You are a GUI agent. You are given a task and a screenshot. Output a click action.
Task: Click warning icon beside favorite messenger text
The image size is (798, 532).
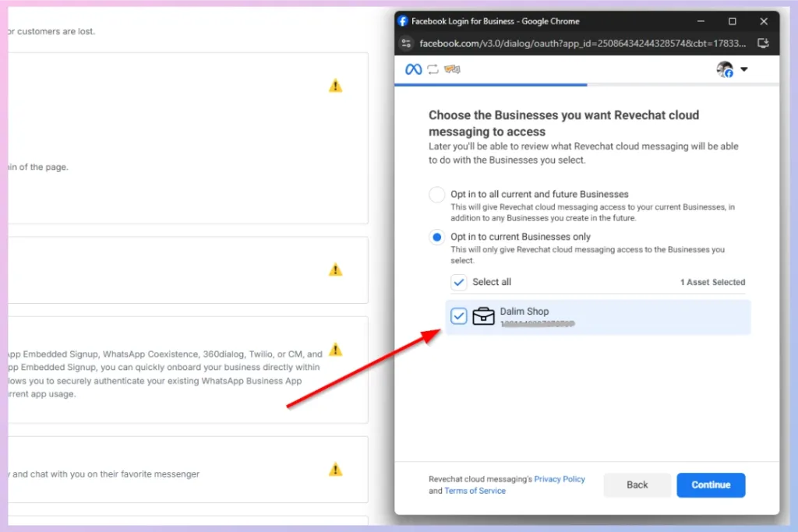[335, 469]
